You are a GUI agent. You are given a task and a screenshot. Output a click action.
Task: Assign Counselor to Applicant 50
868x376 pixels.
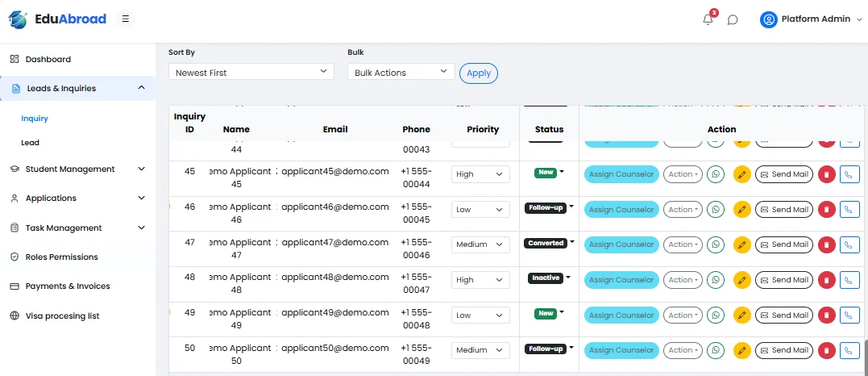point(621,350)
